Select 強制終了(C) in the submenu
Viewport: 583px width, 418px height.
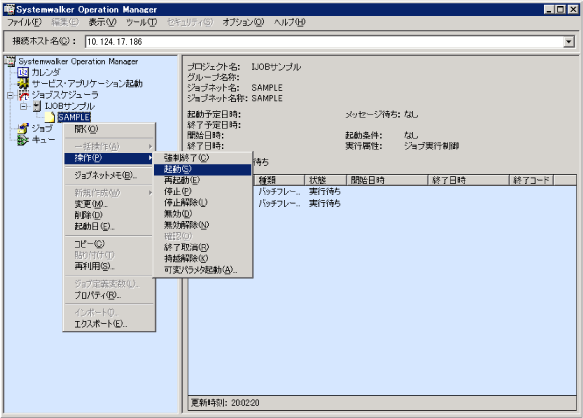203,158
